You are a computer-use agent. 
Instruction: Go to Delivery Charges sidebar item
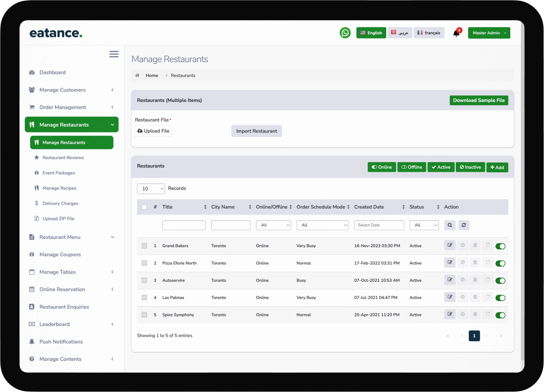(60, 204)
